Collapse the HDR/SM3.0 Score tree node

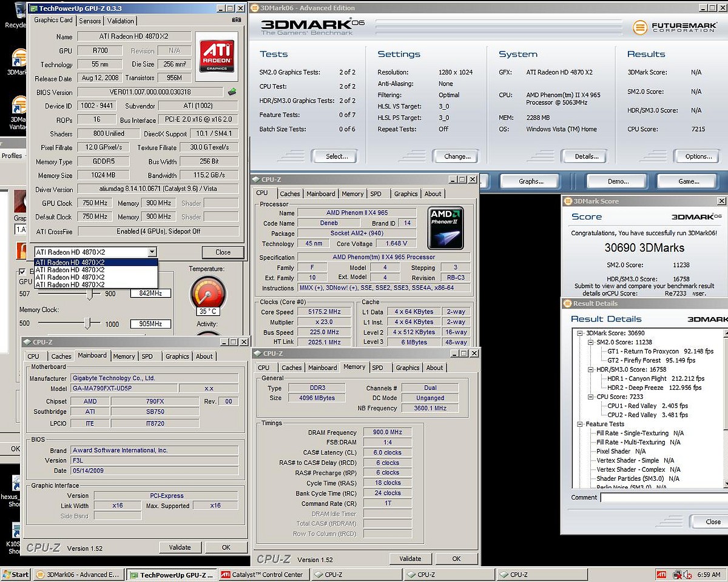pyautogui.click(x=591, y=369)
